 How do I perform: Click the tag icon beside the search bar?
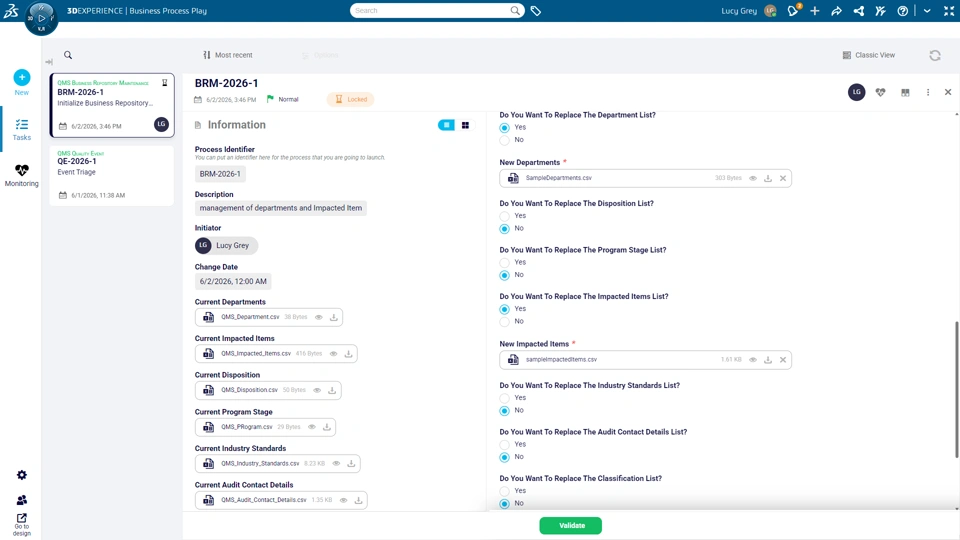tap(536, 10)
